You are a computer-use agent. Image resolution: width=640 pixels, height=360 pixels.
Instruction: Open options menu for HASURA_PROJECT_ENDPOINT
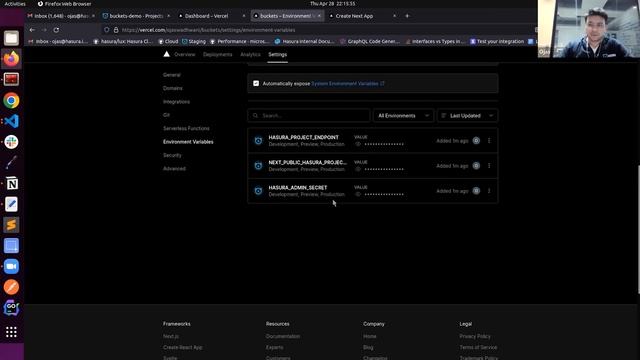tap(489, 141)
